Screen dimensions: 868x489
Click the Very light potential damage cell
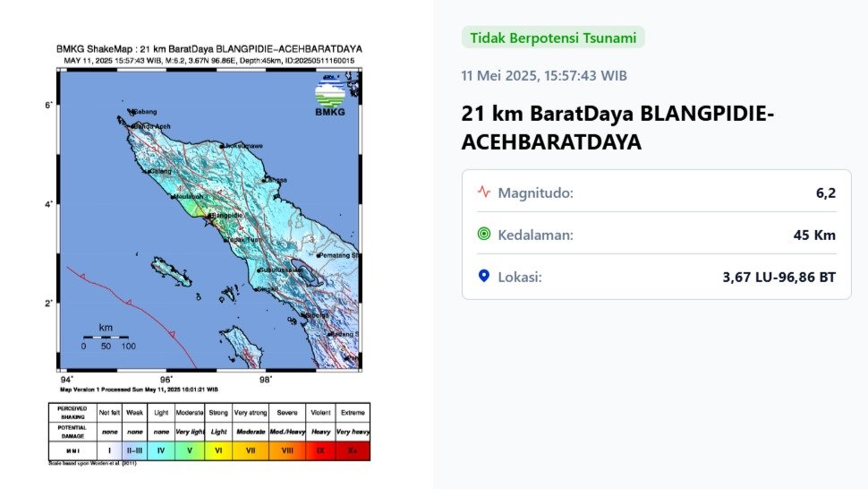pos(190,432)
